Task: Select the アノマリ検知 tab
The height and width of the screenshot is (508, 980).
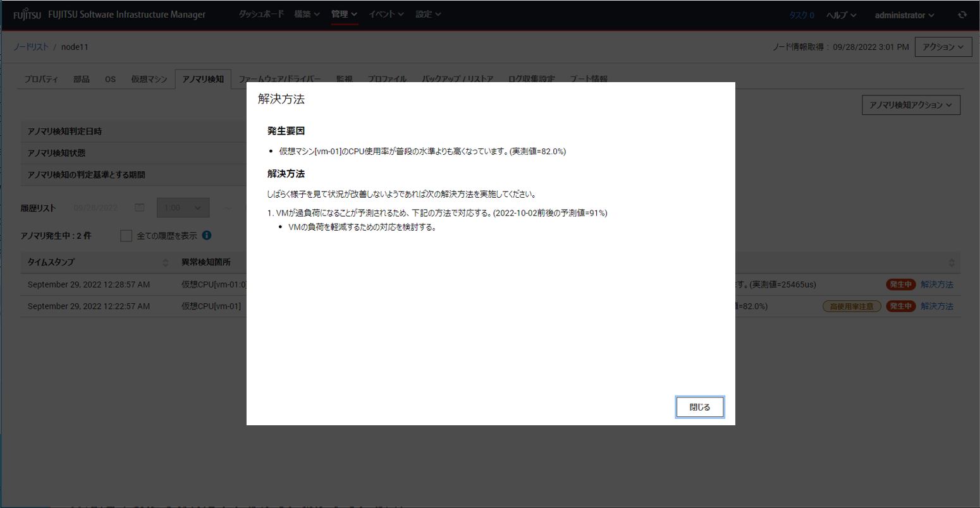Action: [203, 79]
